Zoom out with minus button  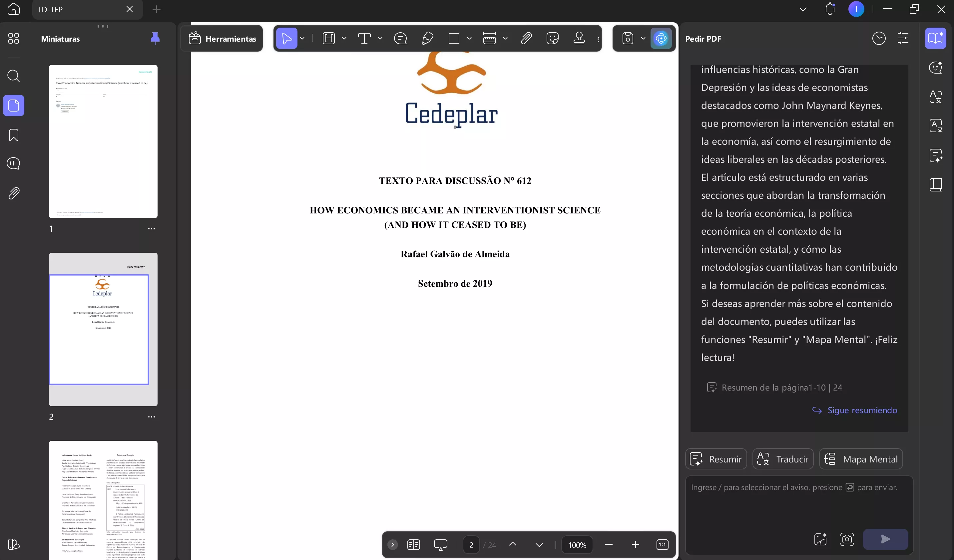click(x=609, y=544)
